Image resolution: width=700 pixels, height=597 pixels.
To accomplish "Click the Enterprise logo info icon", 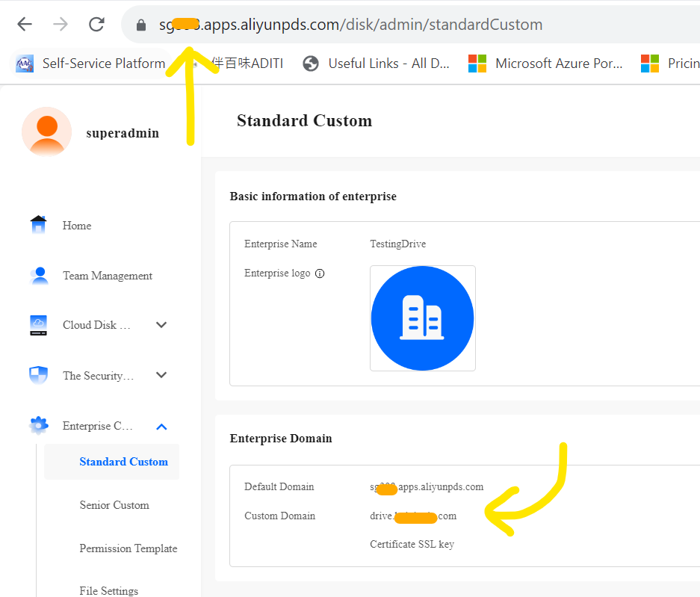I will tap(320, 273).
